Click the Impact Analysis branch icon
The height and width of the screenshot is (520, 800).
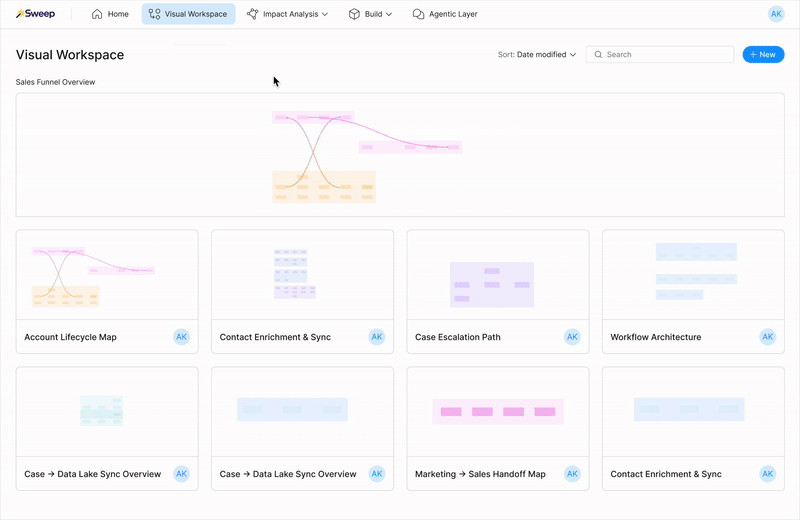click(253, 14)
